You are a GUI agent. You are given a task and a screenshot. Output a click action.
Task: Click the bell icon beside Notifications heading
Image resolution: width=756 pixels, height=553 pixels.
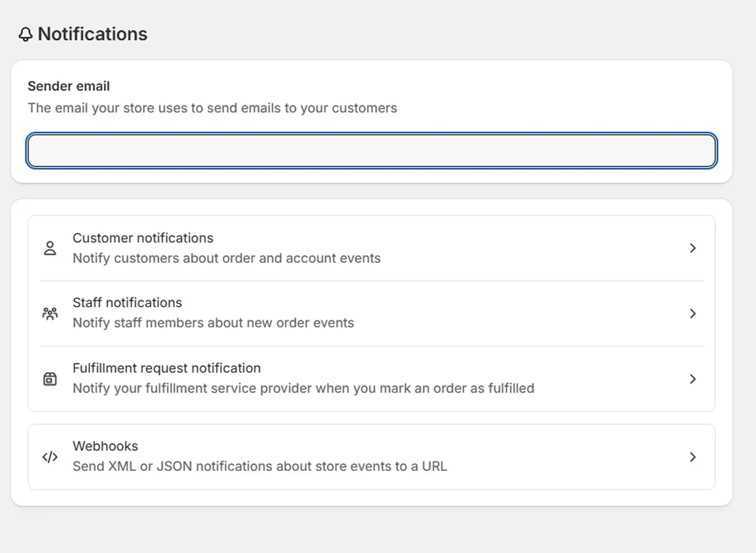coord(25,34)
